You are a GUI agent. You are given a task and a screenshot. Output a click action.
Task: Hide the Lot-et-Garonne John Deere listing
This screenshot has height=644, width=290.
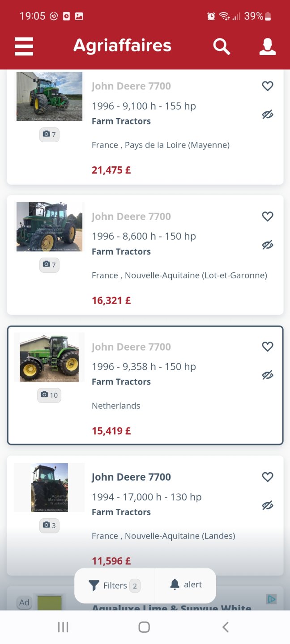(x=267, y=245)
